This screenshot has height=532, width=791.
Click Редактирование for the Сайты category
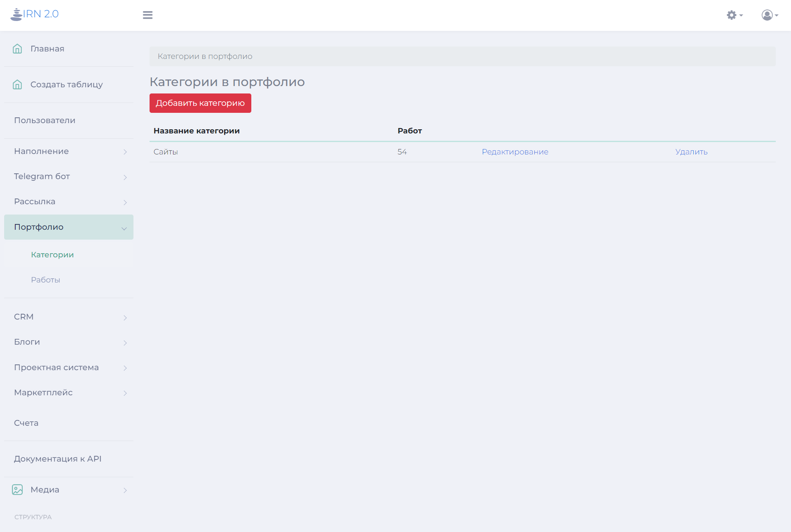point(515,152)
